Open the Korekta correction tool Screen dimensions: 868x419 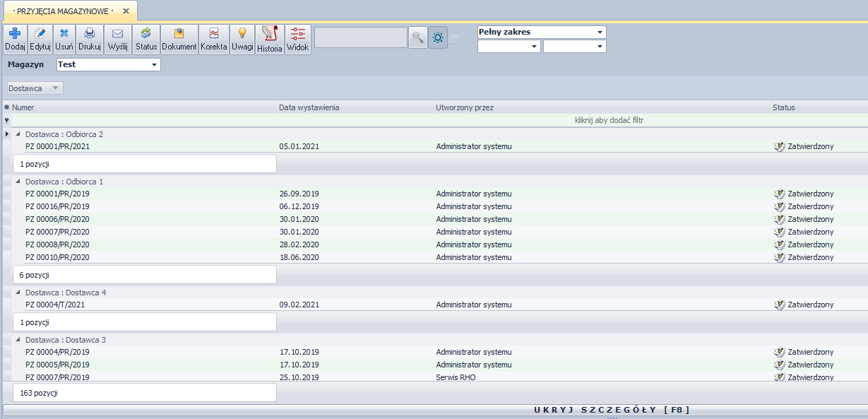pyautogui.click(x=213, y=40)
